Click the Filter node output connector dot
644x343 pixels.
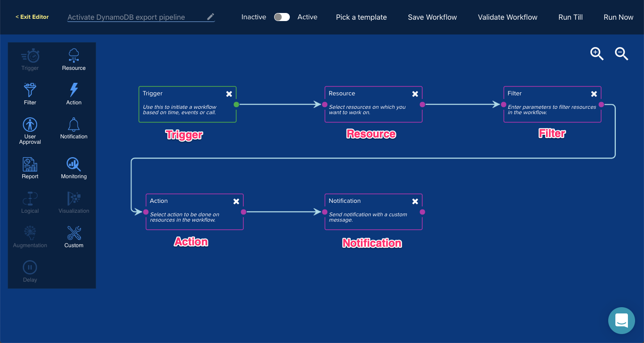(601, 104)
